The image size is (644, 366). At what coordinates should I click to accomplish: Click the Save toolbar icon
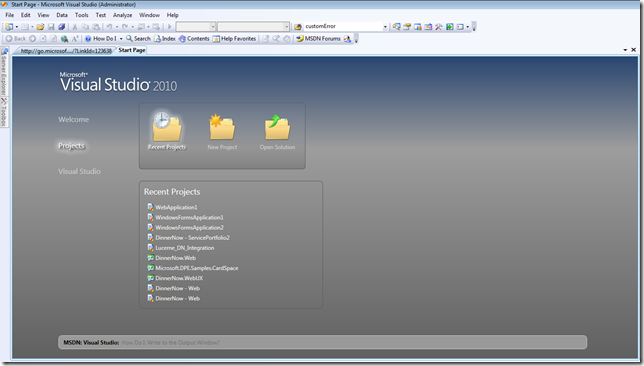51,27
